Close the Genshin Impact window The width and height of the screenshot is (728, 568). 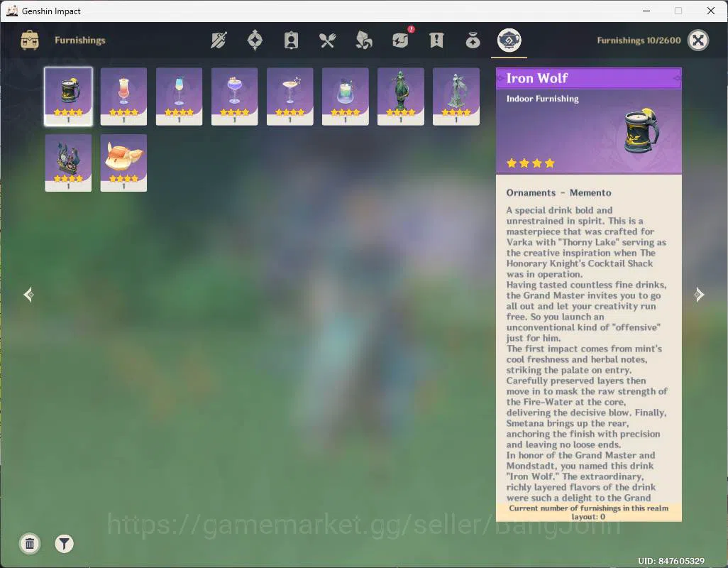(711, 11)
